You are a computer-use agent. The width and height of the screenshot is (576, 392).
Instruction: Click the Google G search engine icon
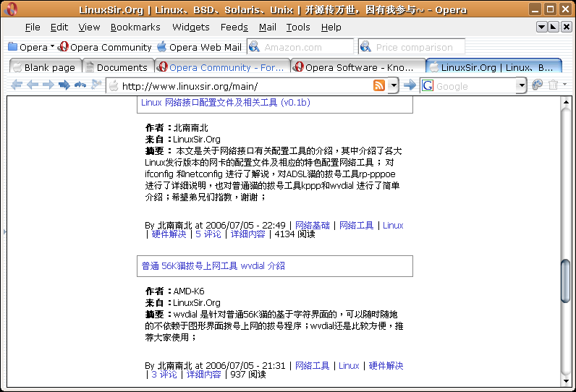click(428, 85)
